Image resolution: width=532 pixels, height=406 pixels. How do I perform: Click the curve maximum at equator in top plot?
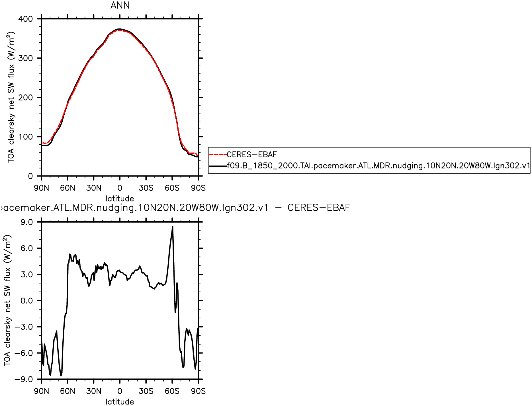[x=120, y=29]
